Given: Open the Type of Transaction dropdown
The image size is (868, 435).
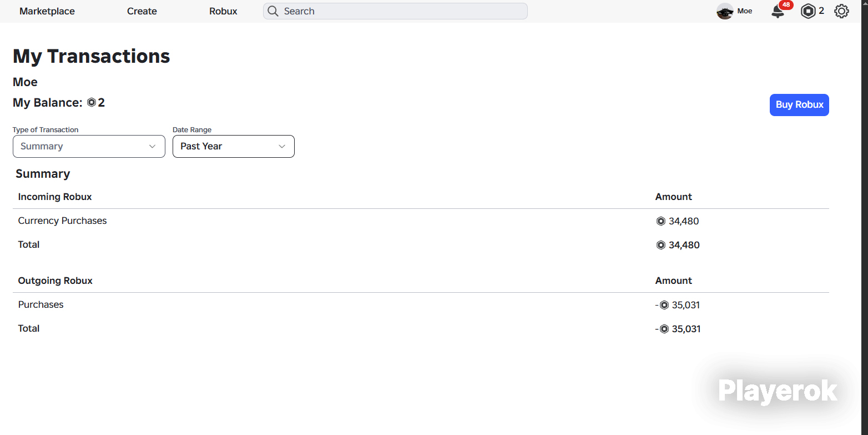Looking at the screenshot, I should pyautogui.click(x=89, y=146).
